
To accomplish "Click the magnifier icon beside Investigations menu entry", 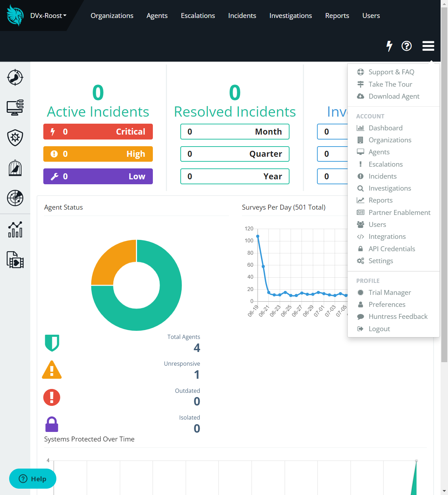I will [361, 188].
